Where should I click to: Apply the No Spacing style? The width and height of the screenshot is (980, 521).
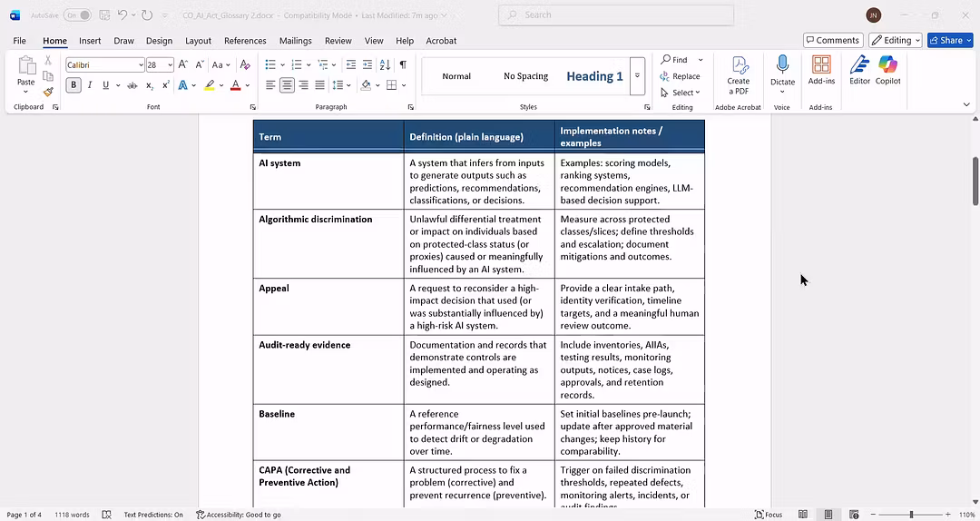click(525, 76)
